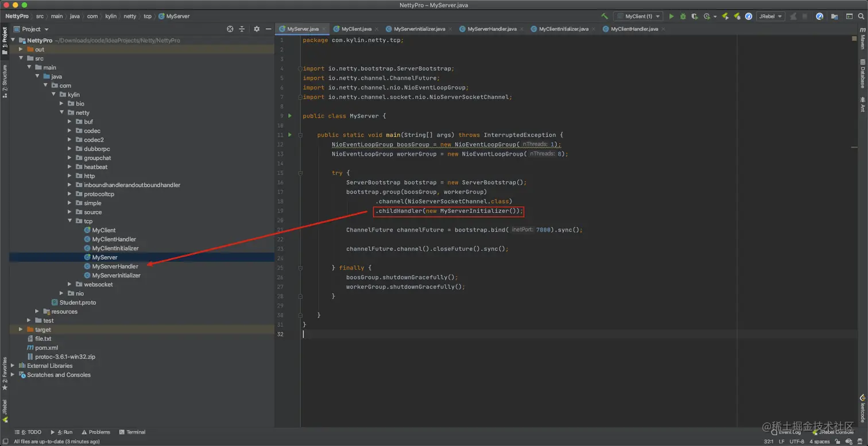Run with Coverage shield icon
This screenshot has height=446, width=868.
pos(695,16)
